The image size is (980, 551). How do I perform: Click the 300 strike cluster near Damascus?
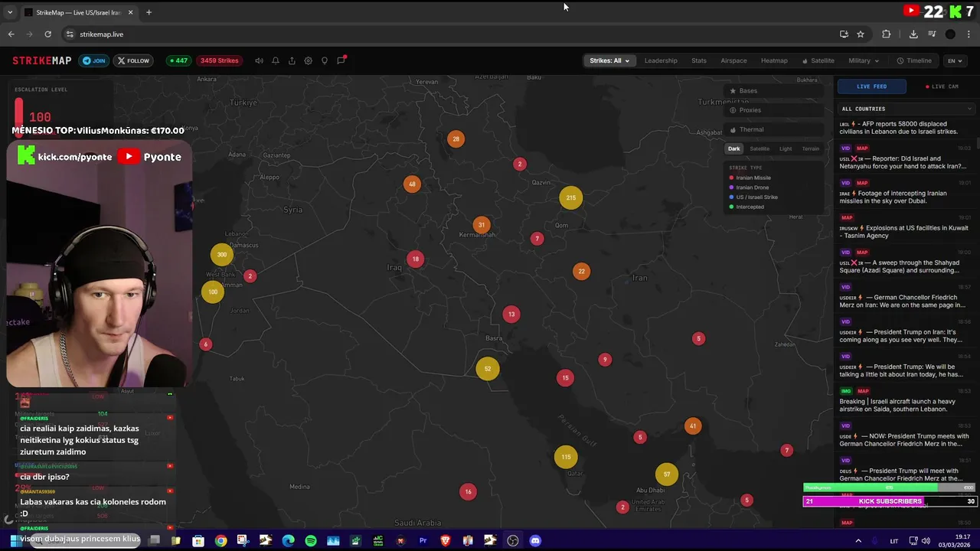(x=221, y=255)
